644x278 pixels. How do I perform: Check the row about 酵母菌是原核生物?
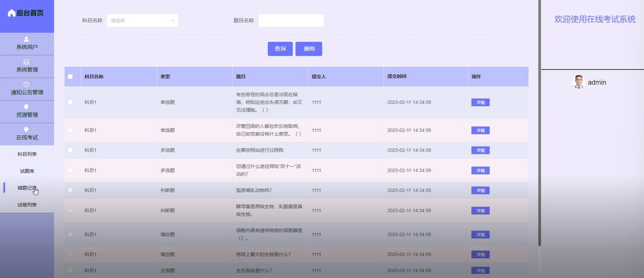tap(70, 210)
